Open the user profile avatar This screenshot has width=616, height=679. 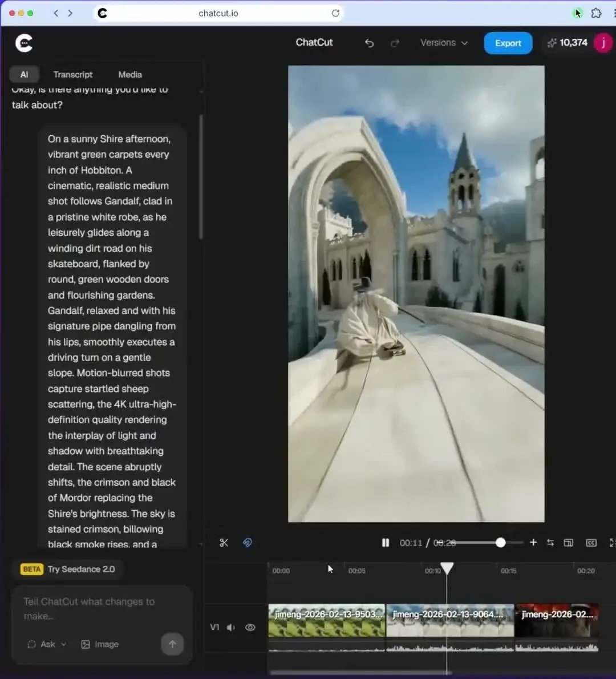pos(603,43)
